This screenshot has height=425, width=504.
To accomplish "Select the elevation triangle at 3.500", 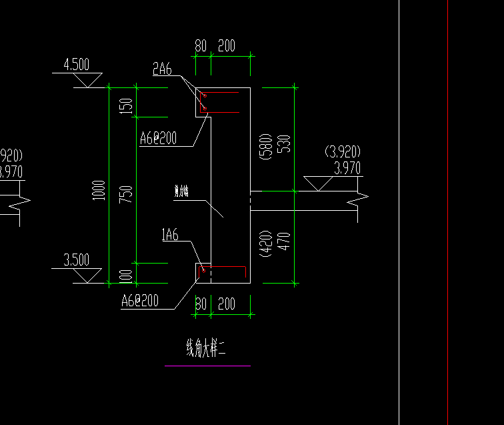I will pyautogui.click(x=87, y=276).
